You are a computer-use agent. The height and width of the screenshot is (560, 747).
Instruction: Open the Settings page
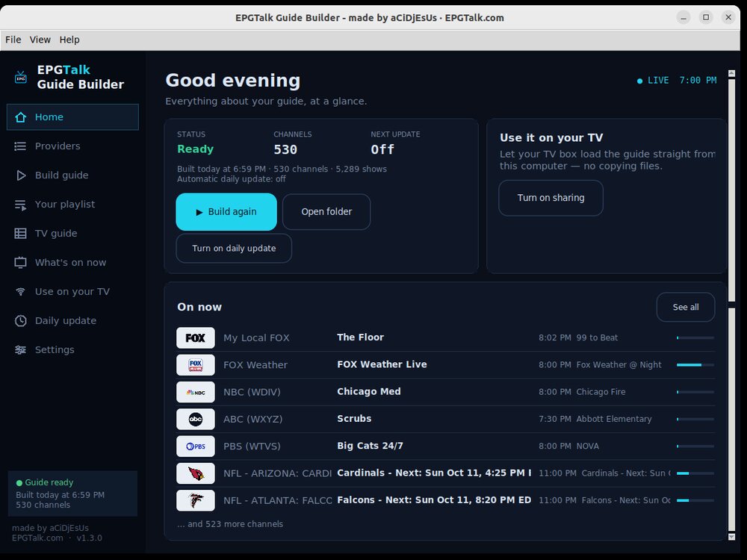[x=72, y=350]
